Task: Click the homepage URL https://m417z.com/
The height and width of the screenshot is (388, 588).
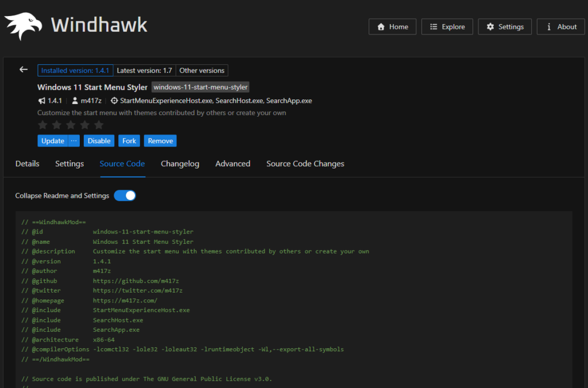Action: pos(125,301)
